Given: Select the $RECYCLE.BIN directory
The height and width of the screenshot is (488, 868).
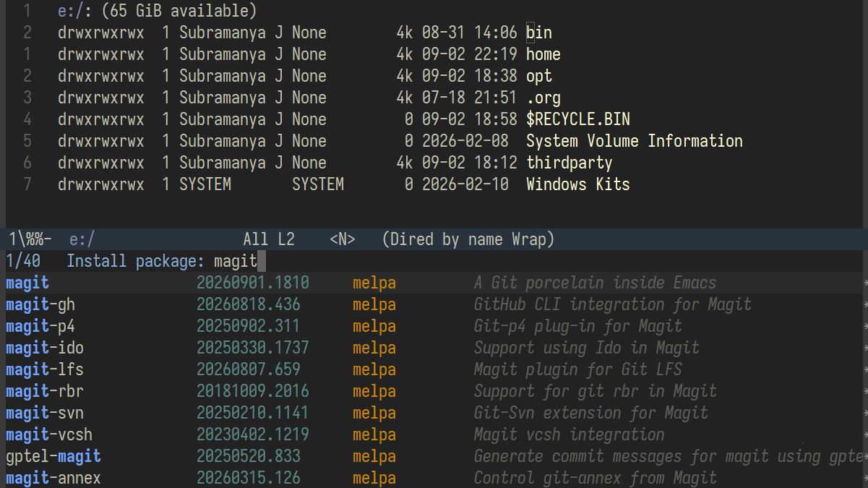Looking at the screenshot, I should pos(578,119).
